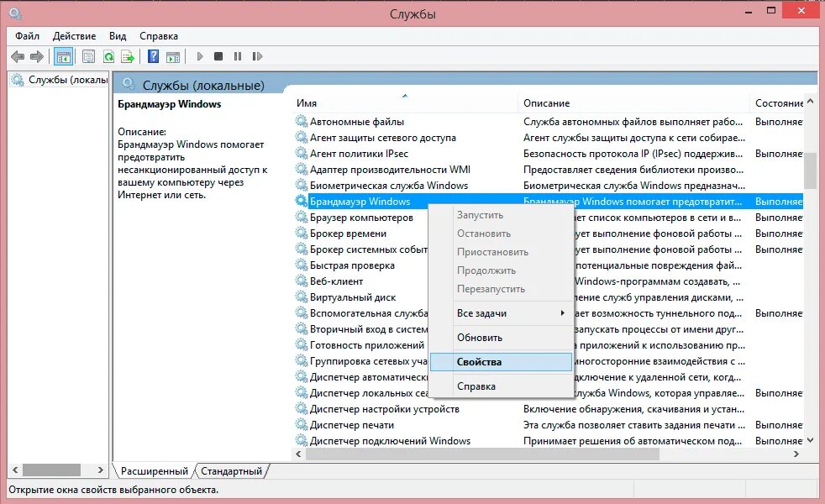The image size is (825, 504).
Task: Click icon in Службы (локальные) header
Action: coord(128,84)
